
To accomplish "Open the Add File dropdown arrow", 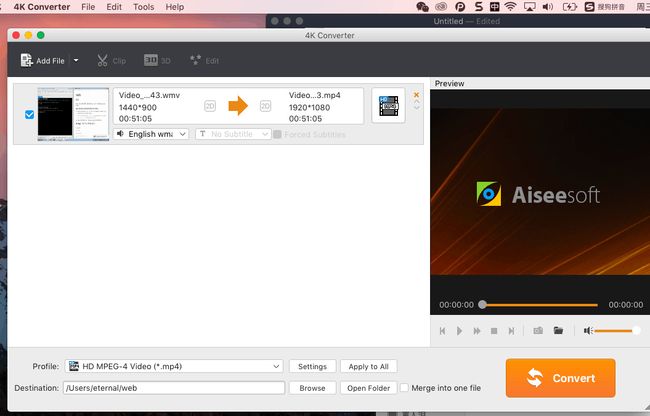I will [x=76, y=60].
